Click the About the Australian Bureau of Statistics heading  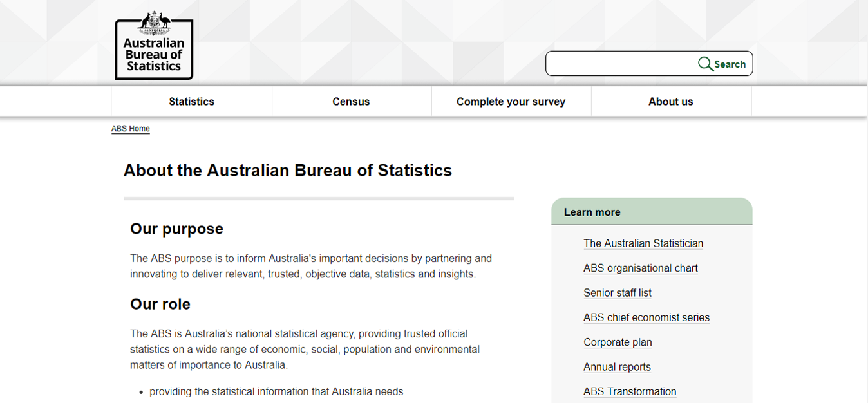tap(288, 171)
